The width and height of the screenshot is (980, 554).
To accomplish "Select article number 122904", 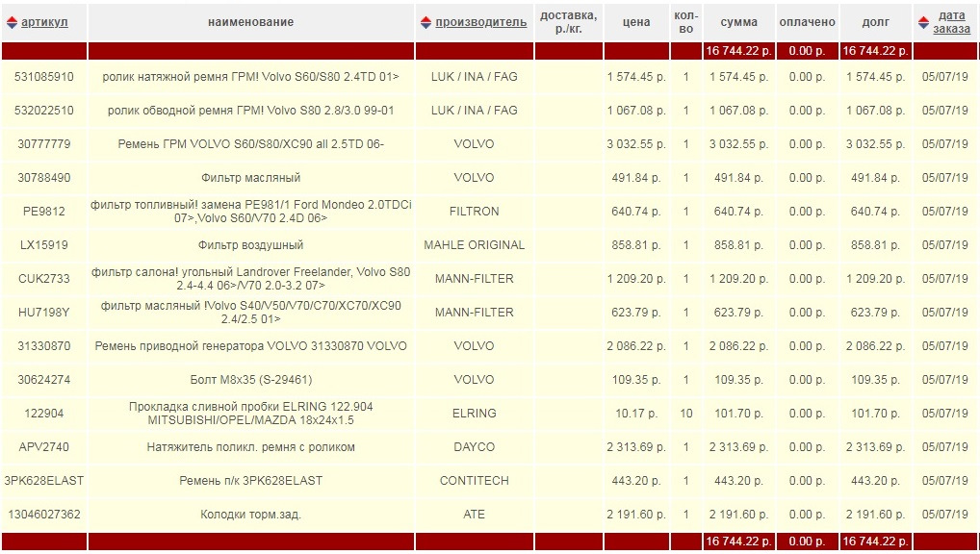I will (x=44, y=415).
